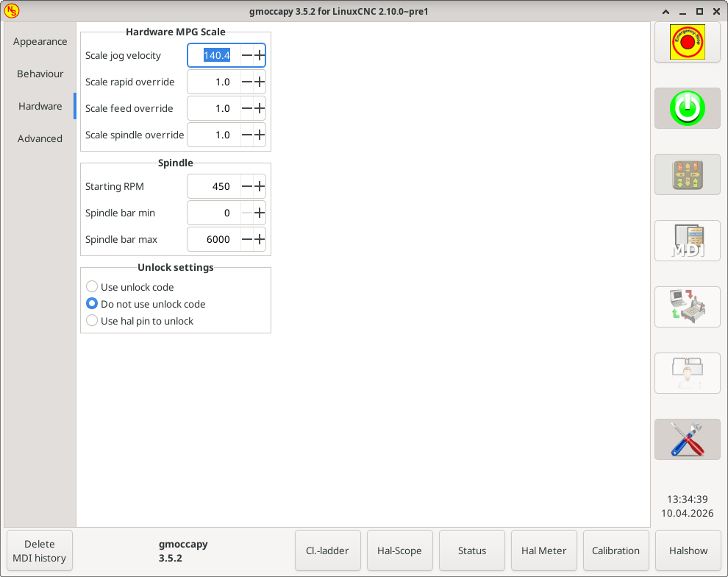Switch to the Appearance tab
This screenshot has height=577, width=728.
tap(39, 41)
